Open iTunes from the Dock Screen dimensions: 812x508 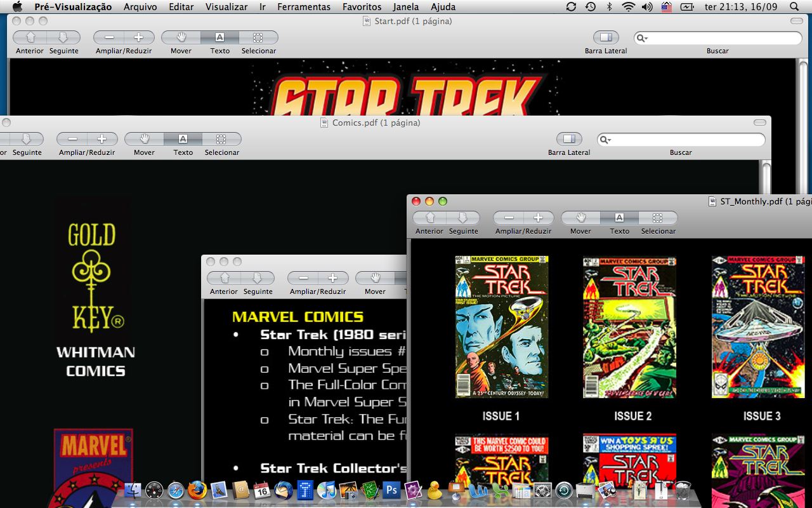[x=326, y=490]
